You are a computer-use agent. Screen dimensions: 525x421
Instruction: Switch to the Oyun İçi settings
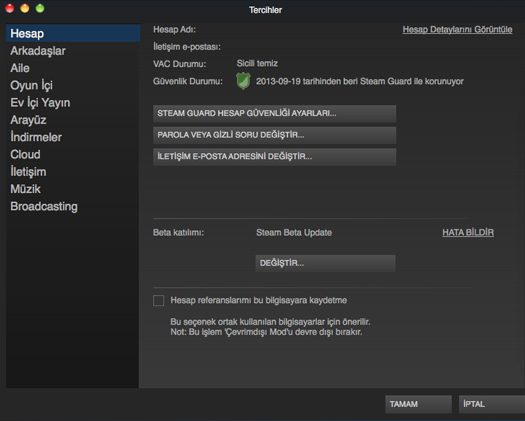point(31,85)
